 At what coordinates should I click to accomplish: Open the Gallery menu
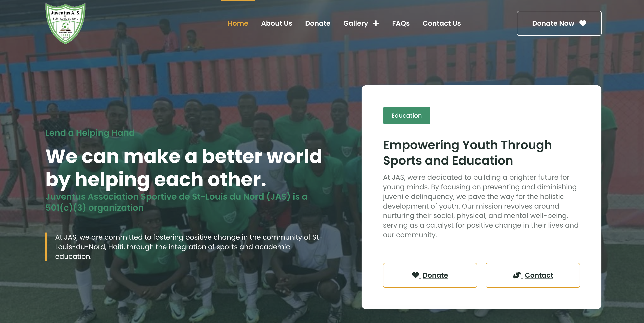point(356,23)
